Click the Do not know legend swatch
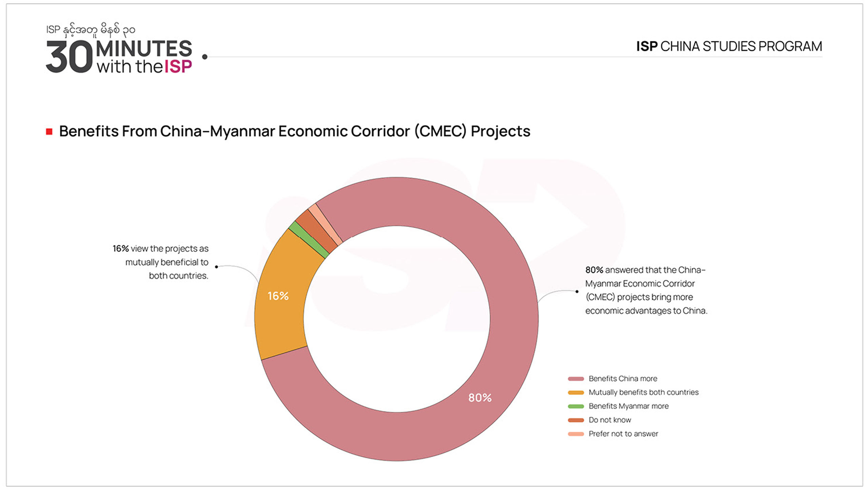This screenshot has height=490, width=868. click(x=576, y=420)
